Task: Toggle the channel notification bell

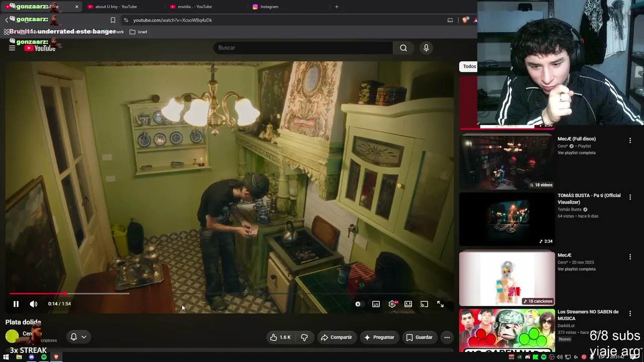Action: (x=73, y=337)
